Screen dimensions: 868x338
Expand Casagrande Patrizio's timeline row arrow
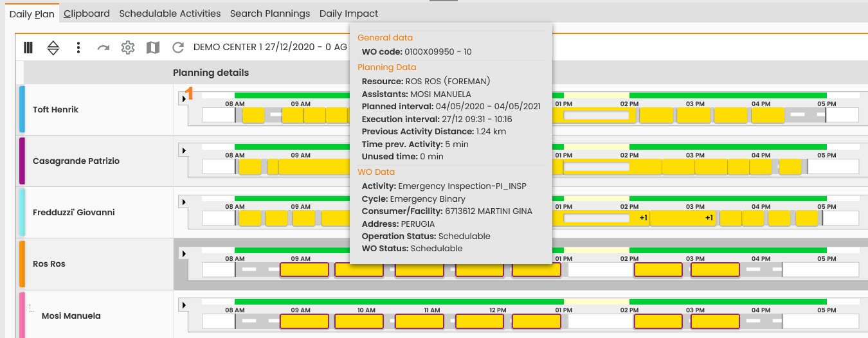[183, 150]
